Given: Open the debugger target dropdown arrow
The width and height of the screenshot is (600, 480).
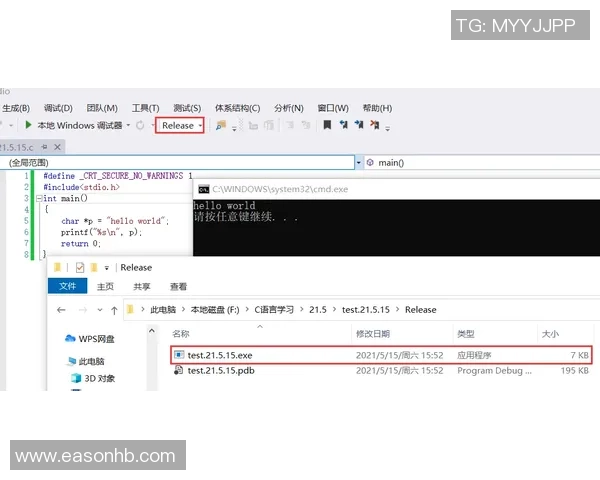Looking at the screenshot, I should [128, 125].
